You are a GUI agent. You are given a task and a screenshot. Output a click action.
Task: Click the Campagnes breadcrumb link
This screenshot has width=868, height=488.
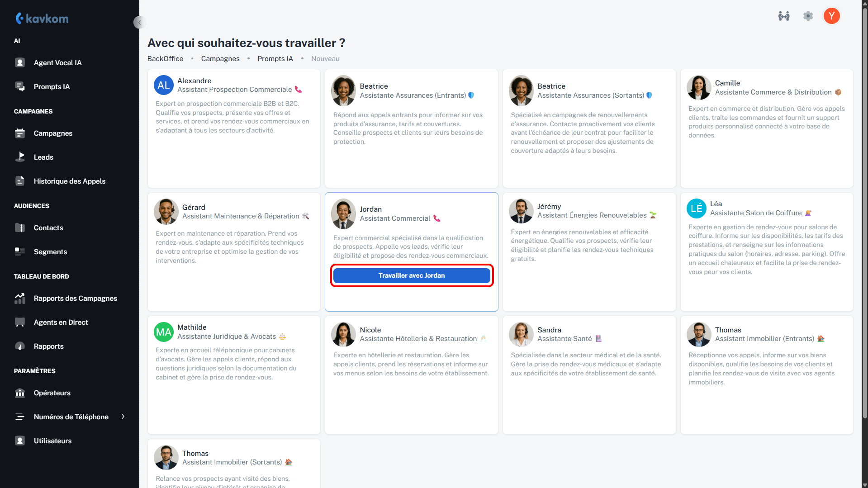point(220,59)
